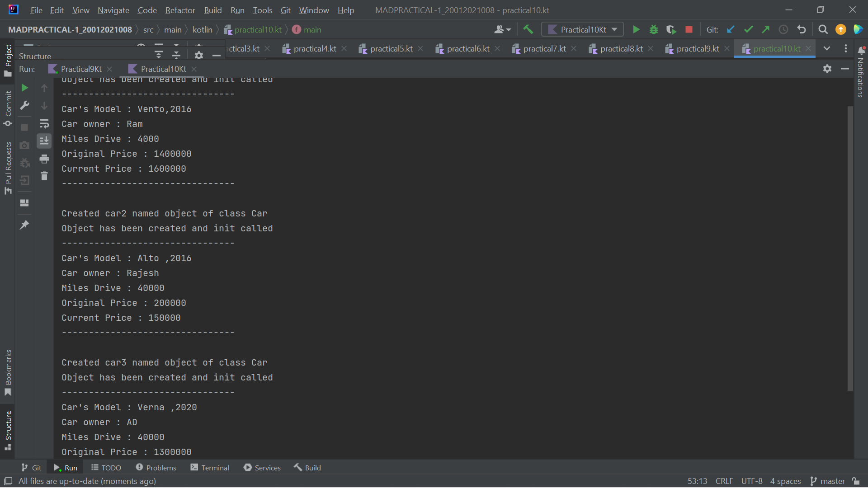
Task: Build project with the hammer icon
Action: click(528, 30)
